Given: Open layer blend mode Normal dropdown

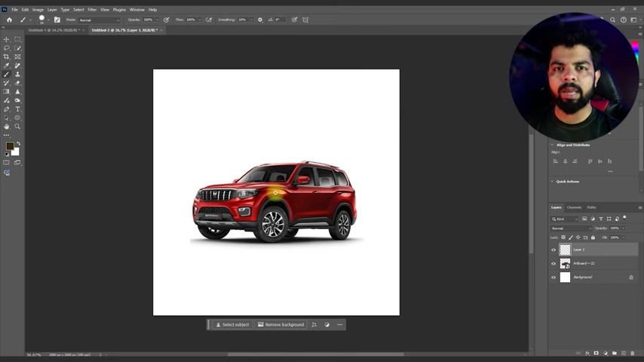Looking at the screenshot, I should tap(571, 228).
